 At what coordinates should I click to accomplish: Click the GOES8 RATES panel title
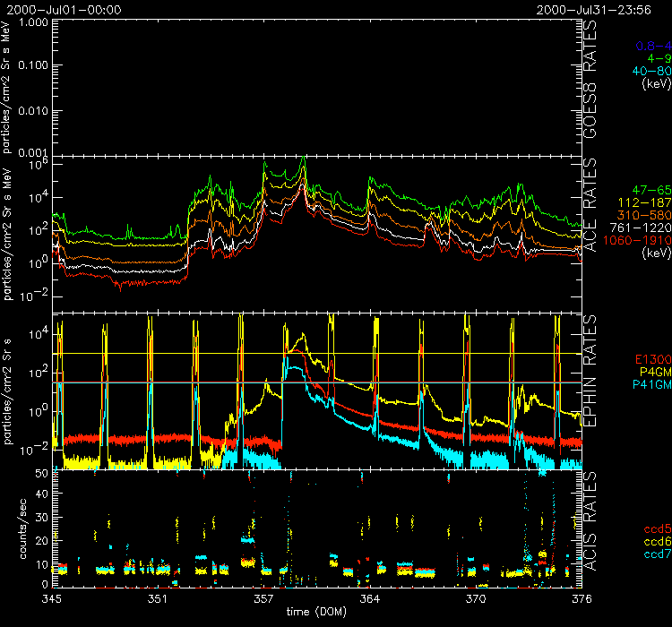click(x=590, y=85)
